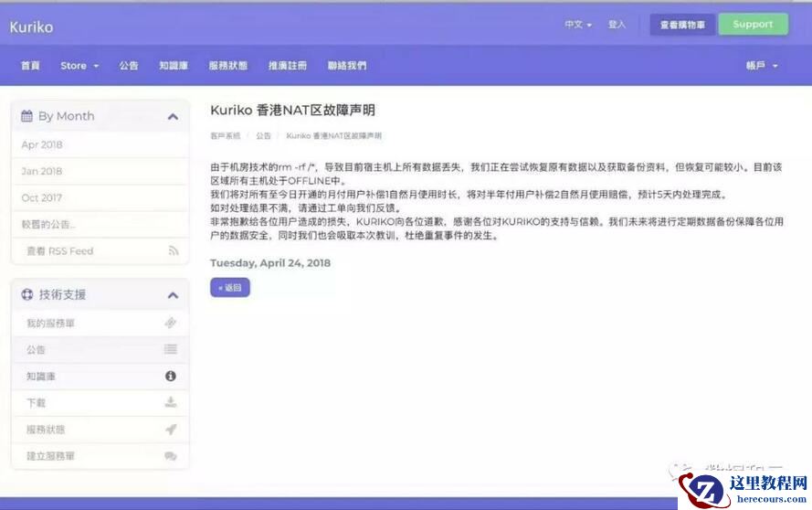Viewport: 812px width, 510px height.
Task: Select Apr 2018 in By Month list
Action: (x=100, y=144)
